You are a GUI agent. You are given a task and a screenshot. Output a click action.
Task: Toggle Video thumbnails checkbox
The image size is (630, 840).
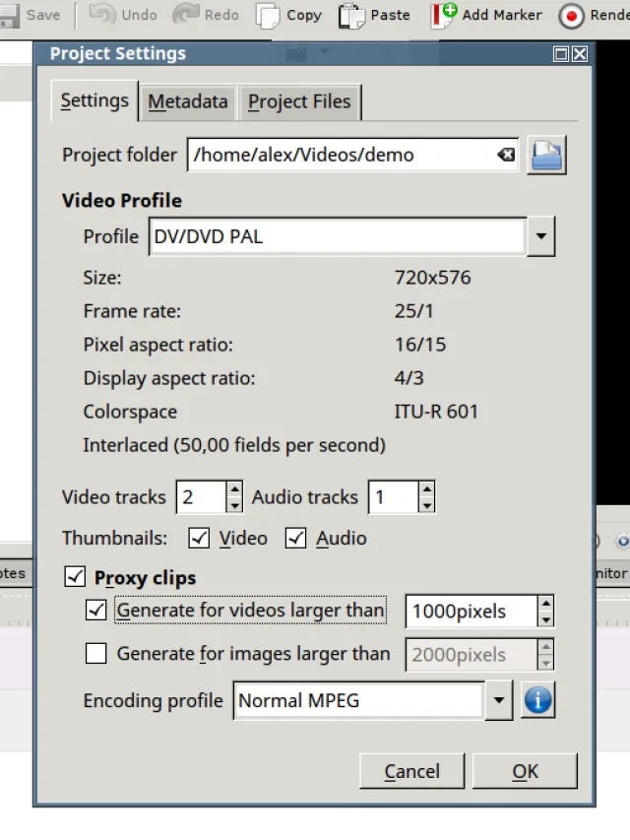coord(199,538)
